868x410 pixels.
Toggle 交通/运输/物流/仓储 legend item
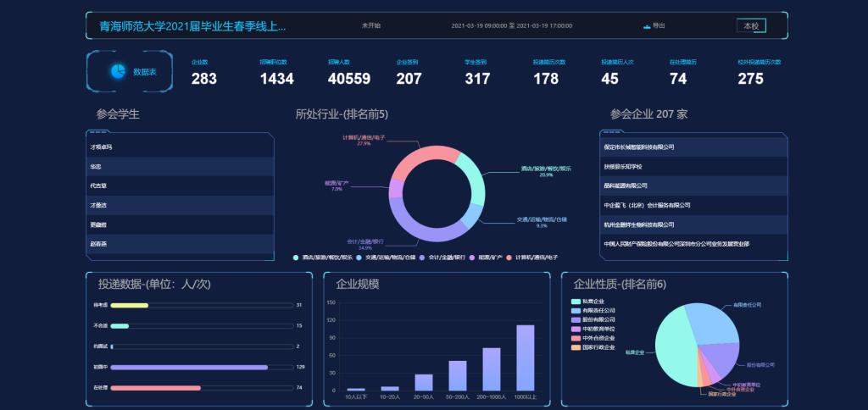point(359,257)
